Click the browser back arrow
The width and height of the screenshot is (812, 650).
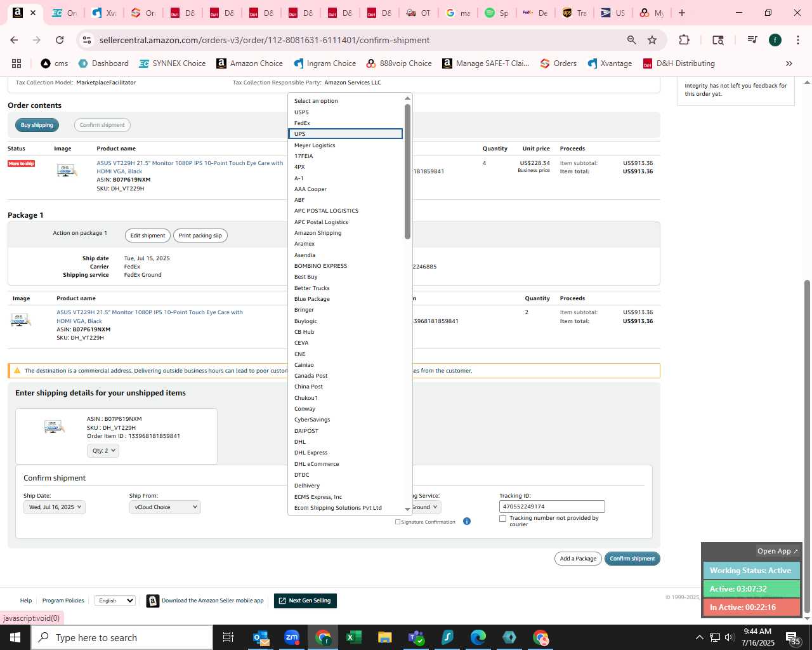tap(14, 40)
